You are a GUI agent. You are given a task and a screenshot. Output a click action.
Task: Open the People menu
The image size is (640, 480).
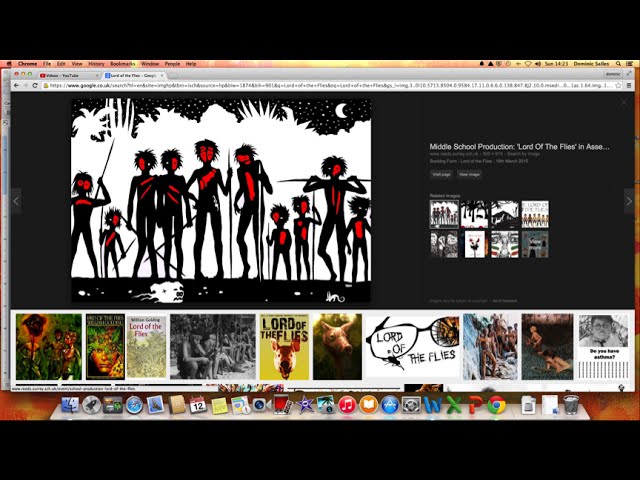point(172,64)
